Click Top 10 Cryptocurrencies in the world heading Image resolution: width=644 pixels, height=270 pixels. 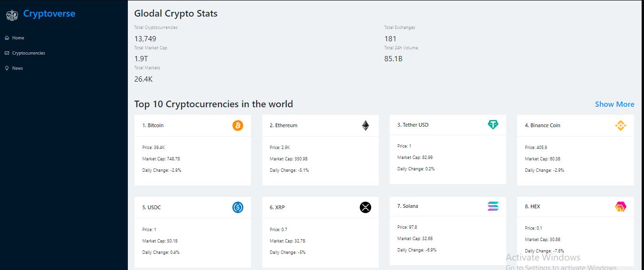(213, 104)
